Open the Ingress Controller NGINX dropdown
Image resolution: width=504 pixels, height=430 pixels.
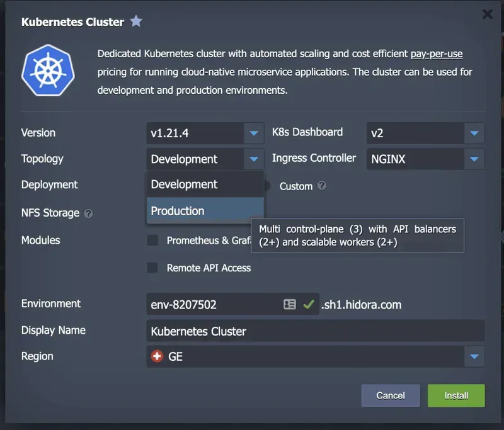474,159
